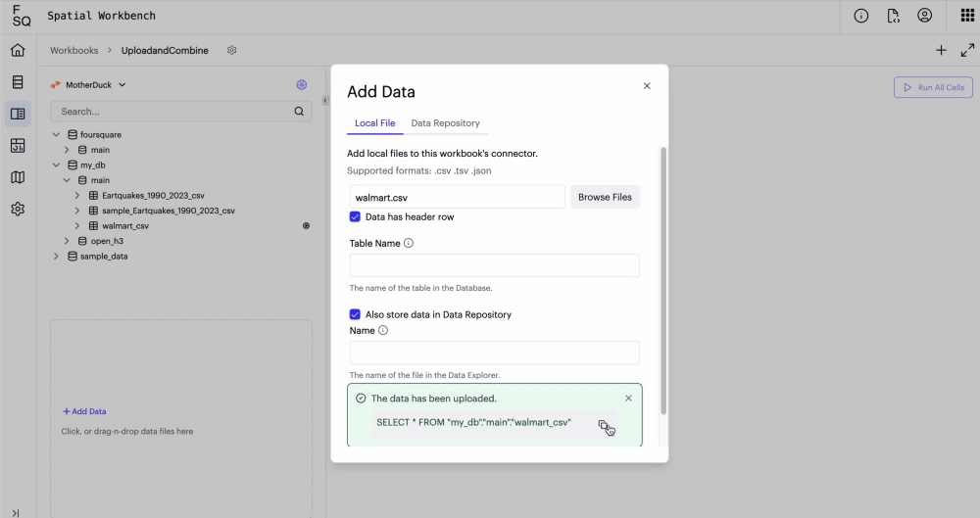The height and width of the screenshot is (518, 980).
Task: Click the SELECT * FROM query text
Action: tap(473, 422)
